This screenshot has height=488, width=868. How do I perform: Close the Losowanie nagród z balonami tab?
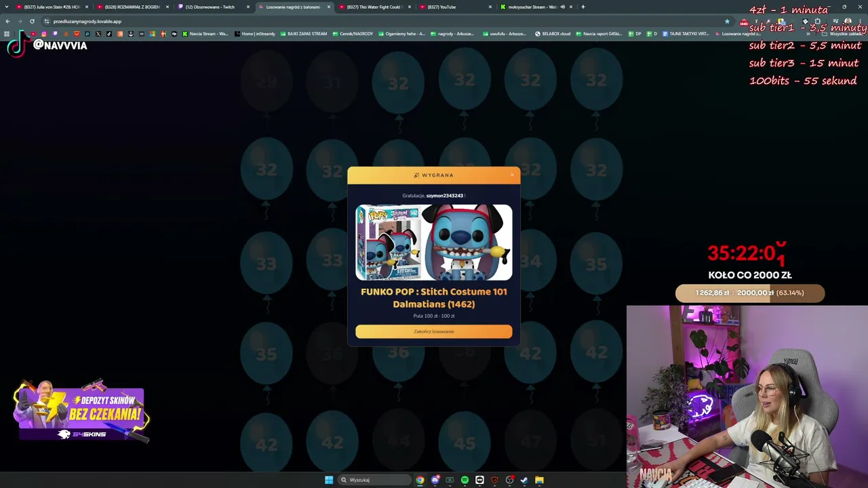coord(329,7)
